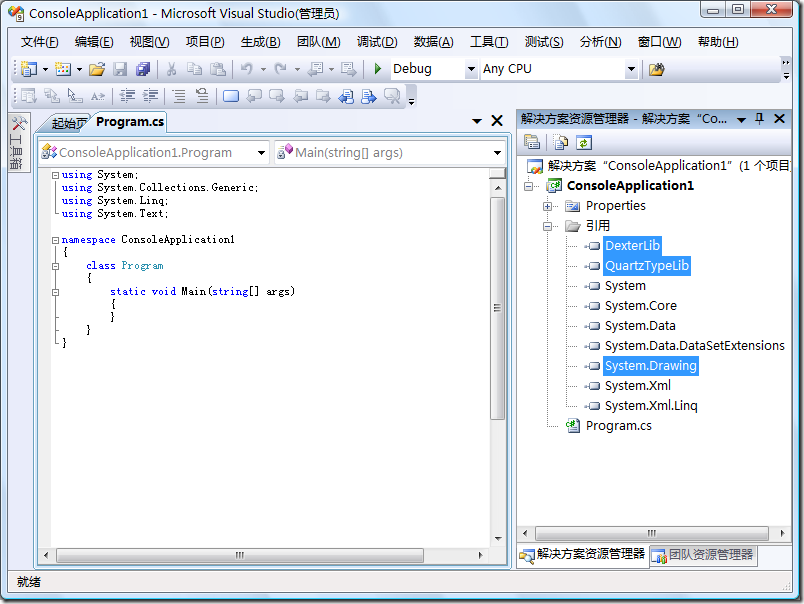This screenshot has width=804, height=604.
Task: Click the Comment Selection icon
Action: 179,96
